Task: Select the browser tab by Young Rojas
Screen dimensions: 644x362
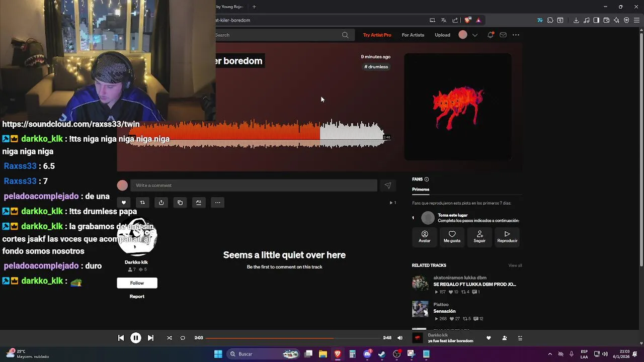Action: click(230, 7)
